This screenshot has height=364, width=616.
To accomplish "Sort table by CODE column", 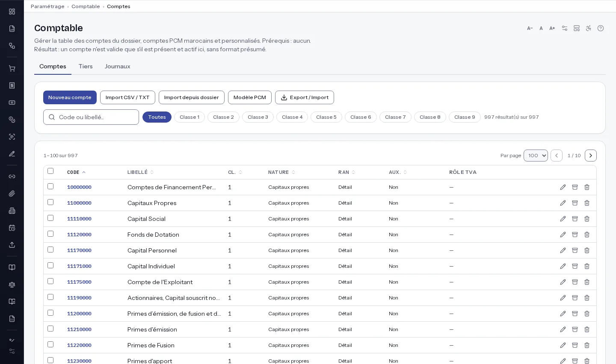I will coord(76,172).
